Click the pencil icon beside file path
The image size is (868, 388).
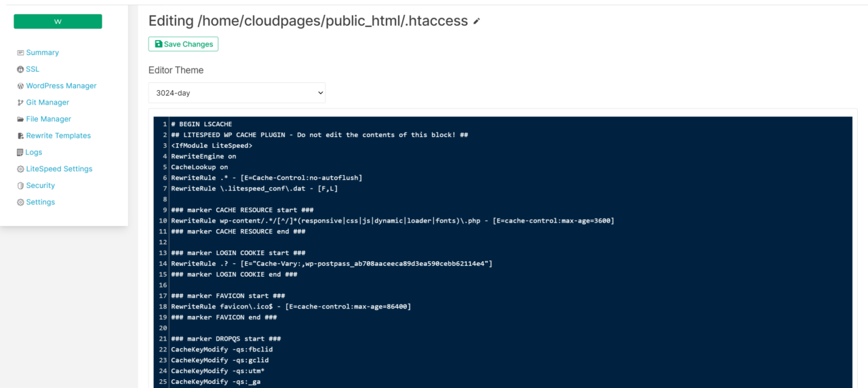point(477,22)
